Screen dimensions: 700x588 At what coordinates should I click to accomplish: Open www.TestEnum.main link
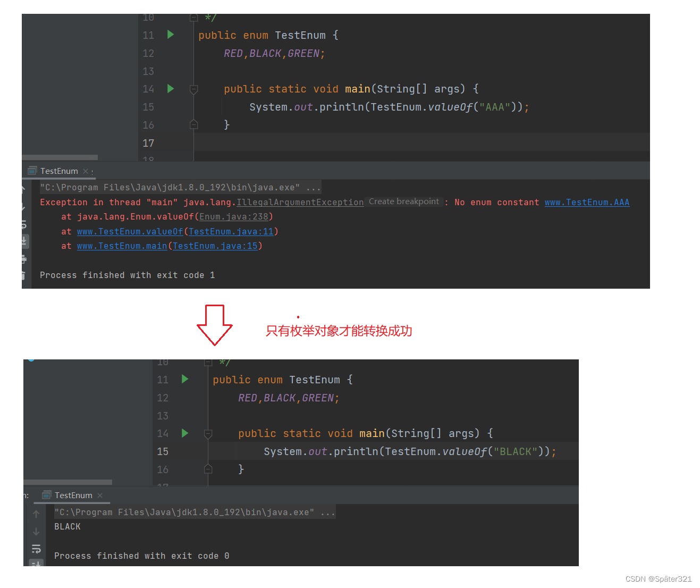coord(122,246)
